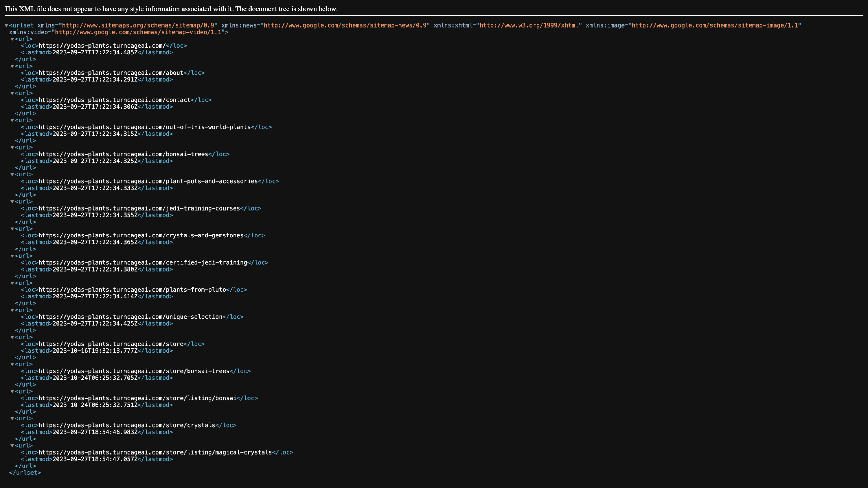
Task: Collapse the url node for the homepage
Action: 12,39
